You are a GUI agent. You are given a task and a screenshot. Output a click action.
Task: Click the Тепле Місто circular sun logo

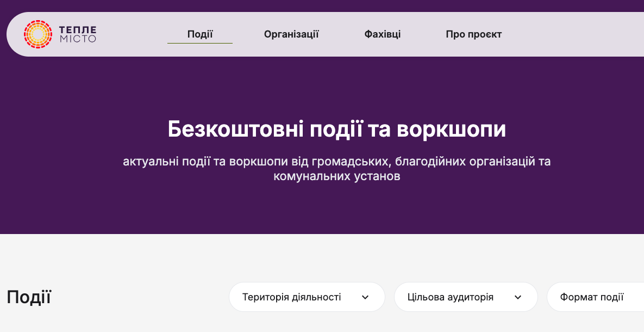tap(37, 34)
